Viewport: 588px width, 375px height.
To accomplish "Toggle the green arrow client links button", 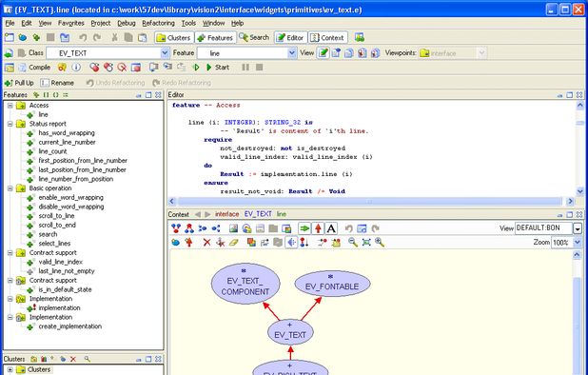I will click(x=304, y=228).
